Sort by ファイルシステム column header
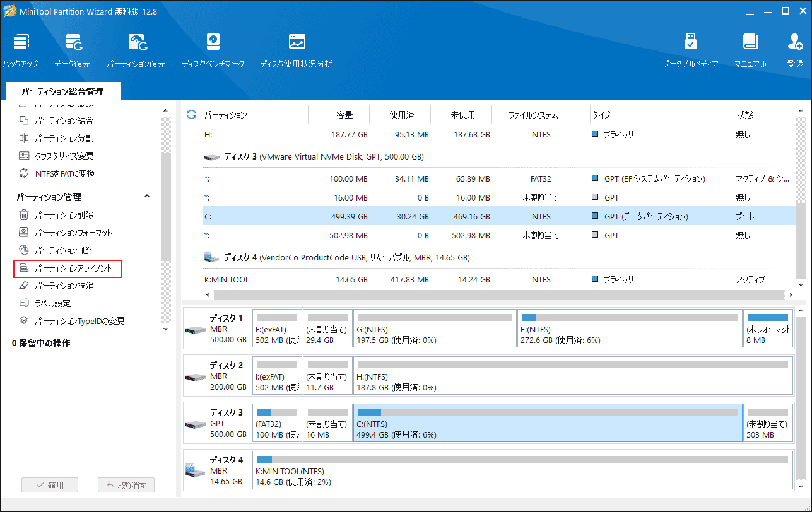This screenshot has height=512, width=812. (533, 115)
